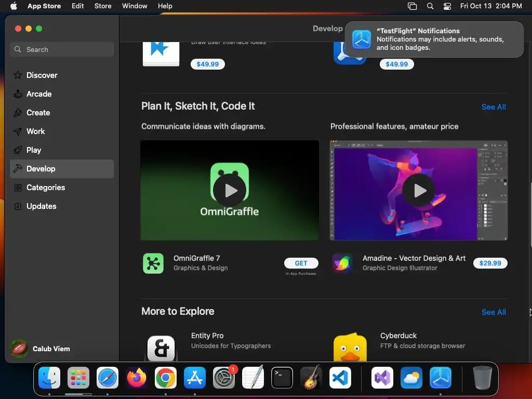Image resolution: width=532 pixels, height=399 pixels.
Task: Select Develop in the sidebar
Action: pyautogui.click(x=62, y=169)
